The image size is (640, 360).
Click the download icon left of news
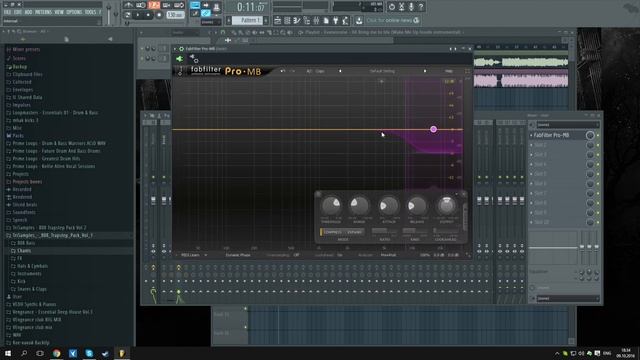coord(359,20)
